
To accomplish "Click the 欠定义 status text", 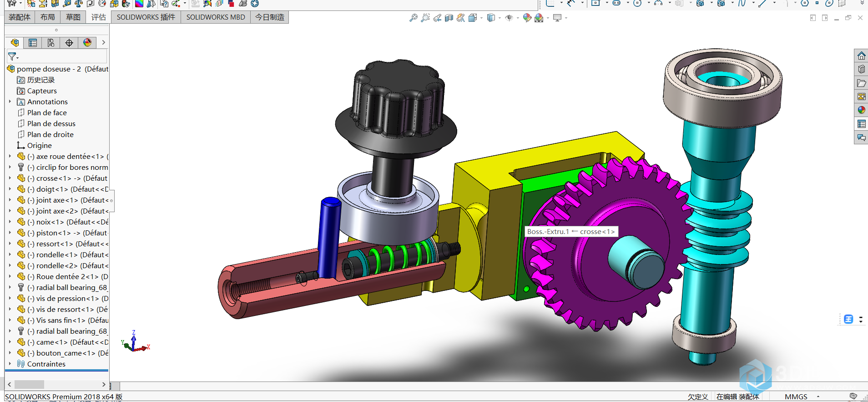I will (698, 397).
